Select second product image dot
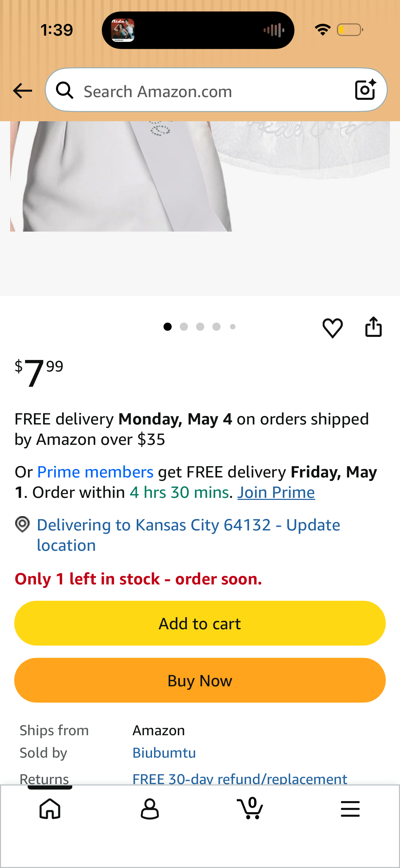The width and height of the screenshot is (400, 868). (x=184, y=327)
